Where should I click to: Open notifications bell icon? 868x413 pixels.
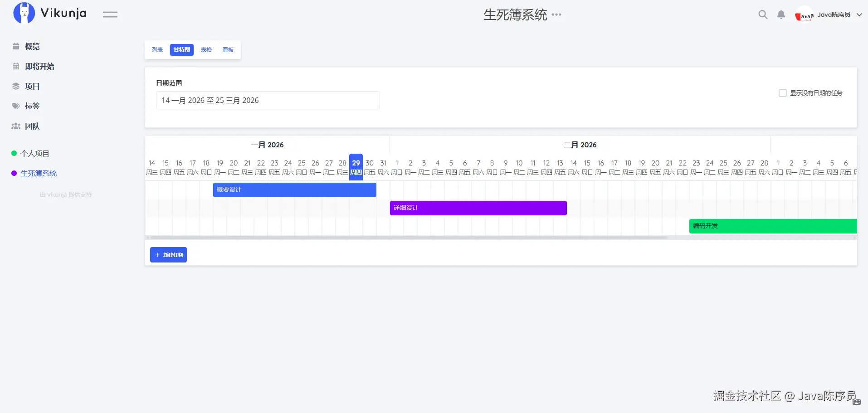[x=781, y=15]
